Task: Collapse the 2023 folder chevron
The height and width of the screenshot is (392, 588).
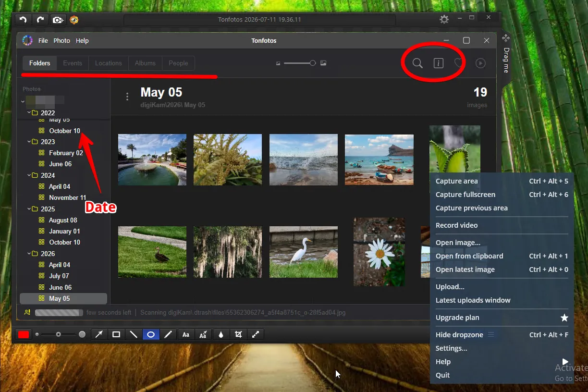Action: click(x=29, y=142)
